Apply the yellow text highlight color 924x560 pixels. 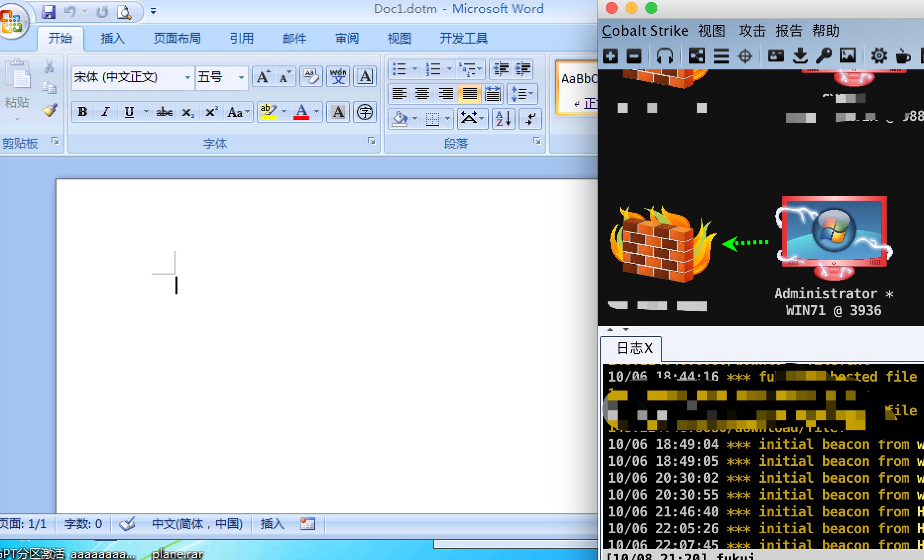click(x=268, y=112)
